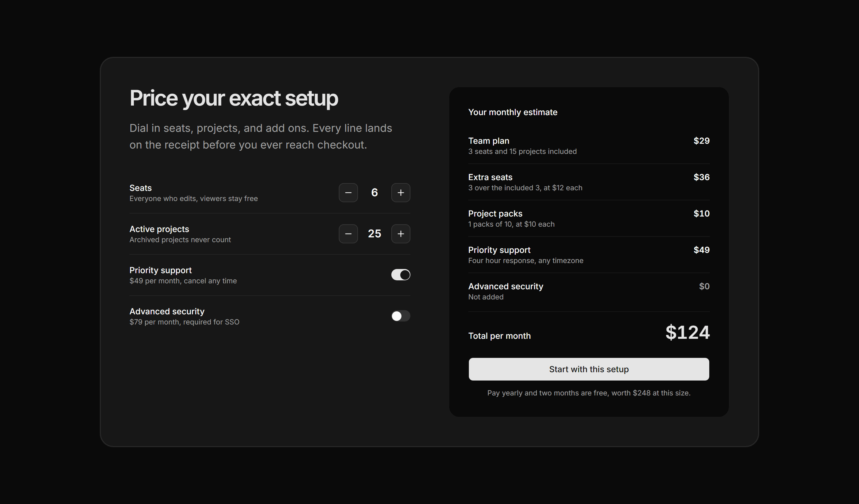Screen dimensions: 859x504
Task: Click the $36 extra seats amount
Action: (702, 177)
